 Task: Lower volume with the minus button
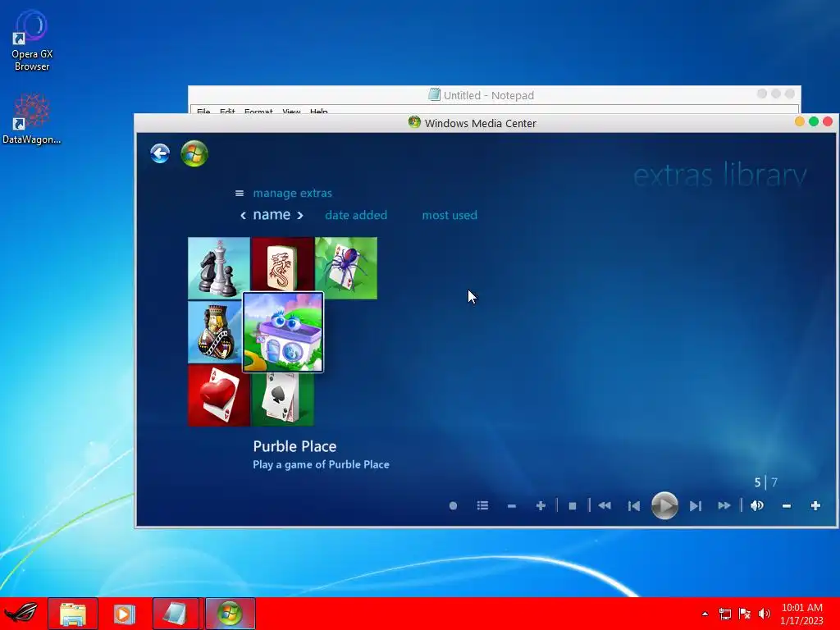(x=787, y=505)
